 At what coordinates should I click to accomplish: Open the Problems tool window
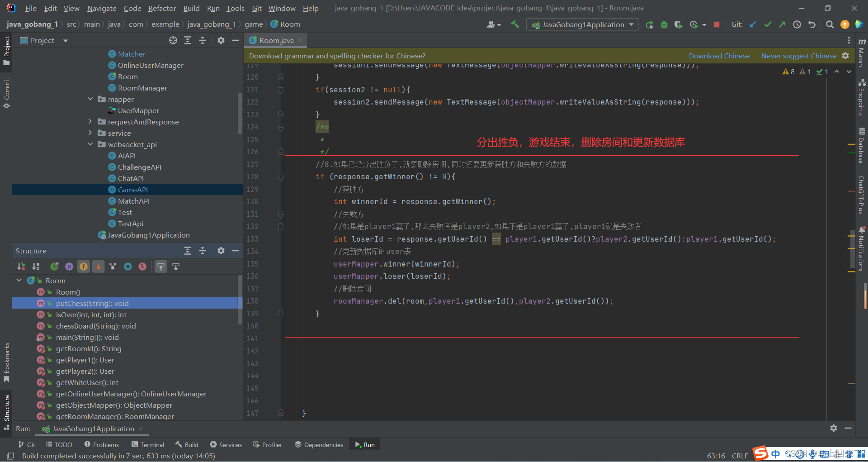pos(101,445)
